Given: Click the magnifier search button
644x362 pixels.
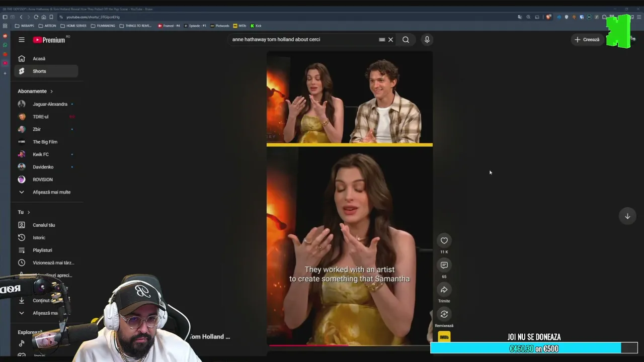Looking at the screenshot, I should click(406, 40).
